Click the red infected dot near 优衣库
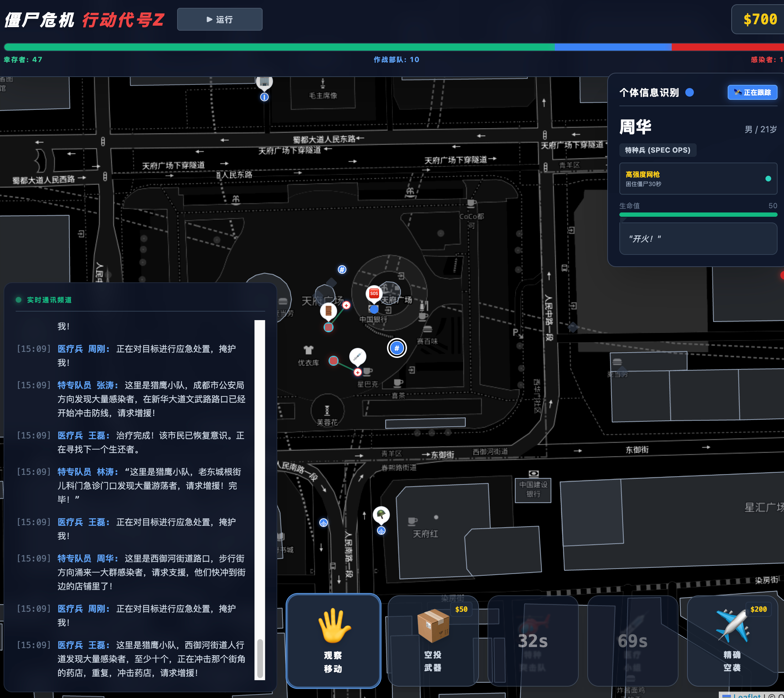The image size is (784, 698). tap(333, 361)
